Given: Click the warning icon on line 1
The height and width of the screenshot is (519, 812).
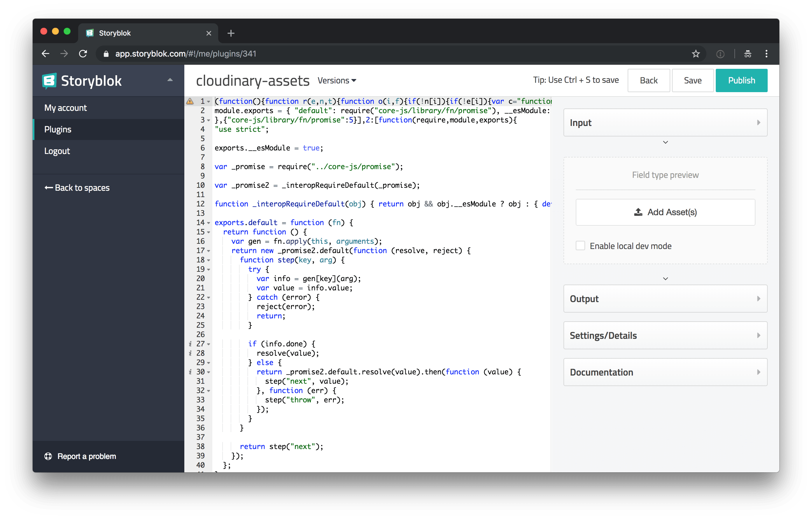Looking at the screenshot, I should point(190,101).
